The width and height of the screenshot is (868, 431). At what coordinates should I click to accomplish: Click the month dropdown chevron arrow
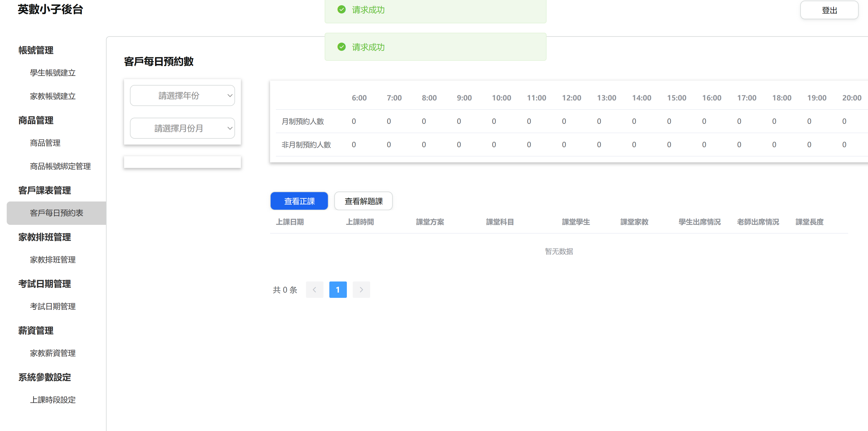(x=230, y=128)
